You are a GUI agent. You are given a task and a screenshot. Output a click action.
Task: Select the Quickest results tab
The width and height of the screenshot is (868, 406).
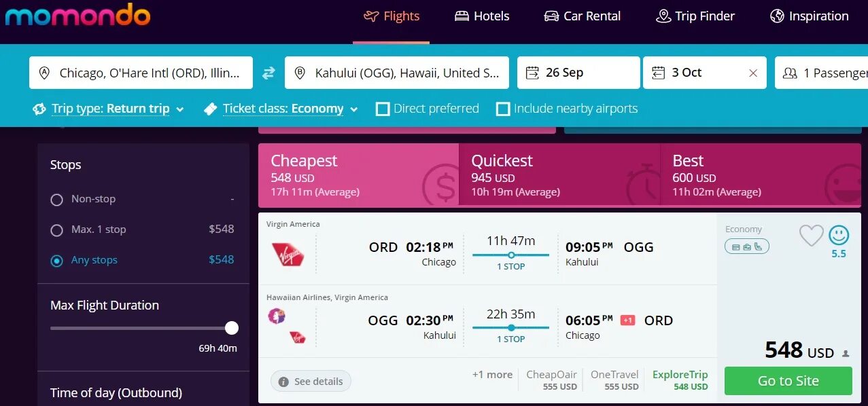pyautogui.click(x=559, y=175)
